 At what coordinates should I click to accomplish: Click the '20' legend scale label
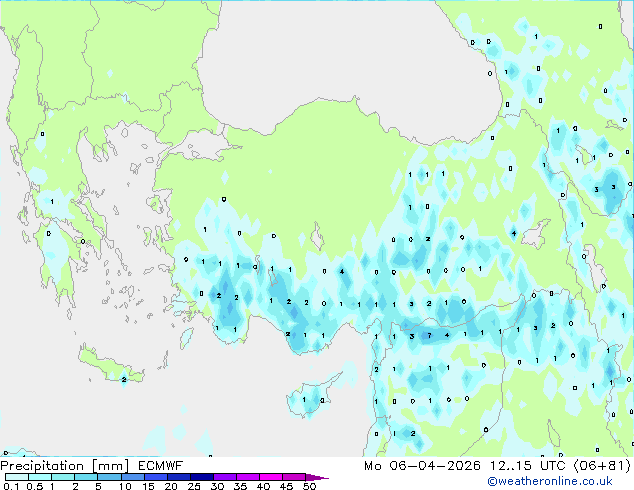click(171, 486)
